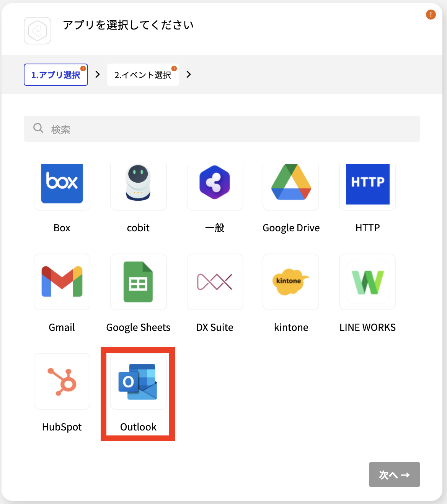Image resolution: width=447 pixels, height=504 pixels.
Task: Click the warning badge on 2.イベント選択 tab
Action: 174,69
